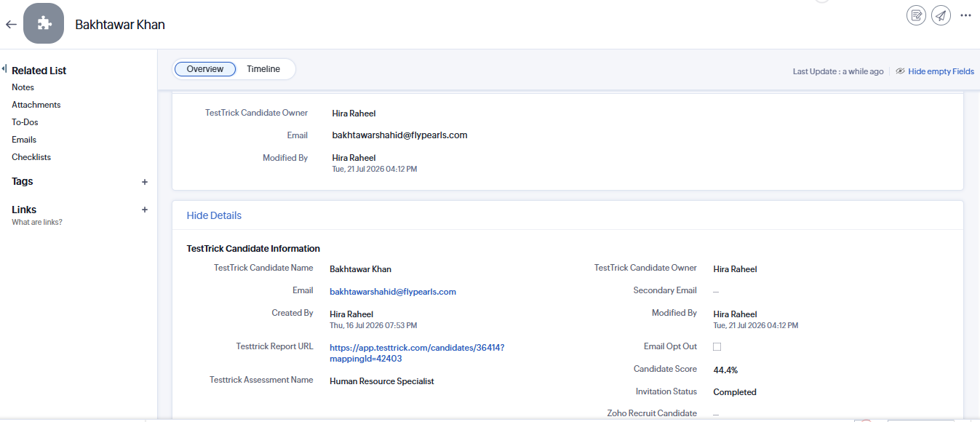Image resolution: width=980 pixels, height=422 pixels.
Task: Add a new tag with plus icon
Action: [x=144, y=182]
